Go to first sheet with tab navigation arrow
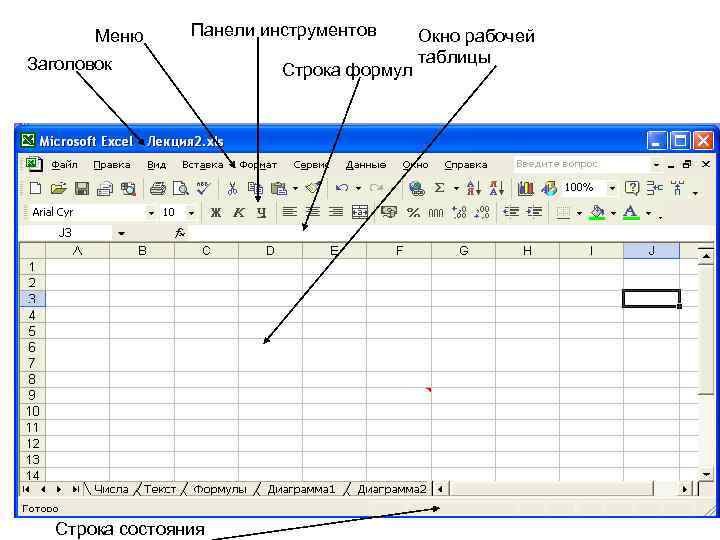Viewport: 720px width, 540px height. point(26,489)
